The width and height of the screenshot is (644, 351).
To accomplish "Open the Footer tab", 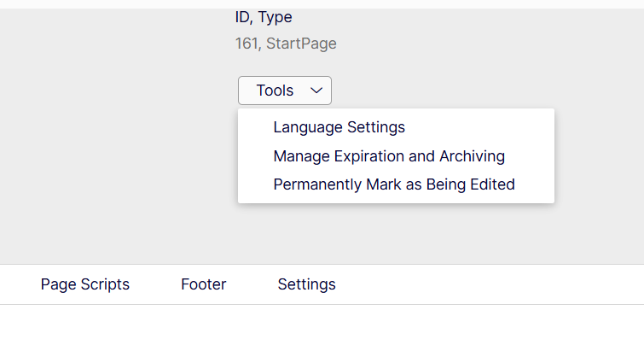I will coord(203,284).
